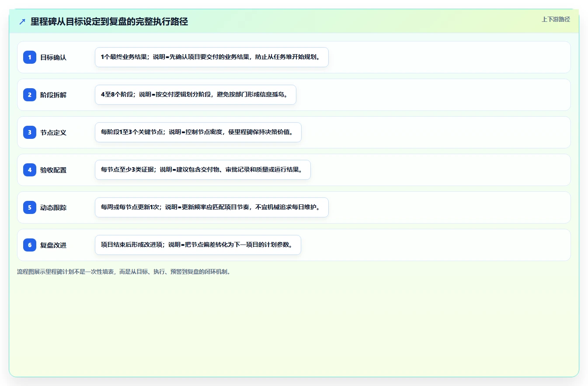Select the 目标确认 step label

pos(53,57)
